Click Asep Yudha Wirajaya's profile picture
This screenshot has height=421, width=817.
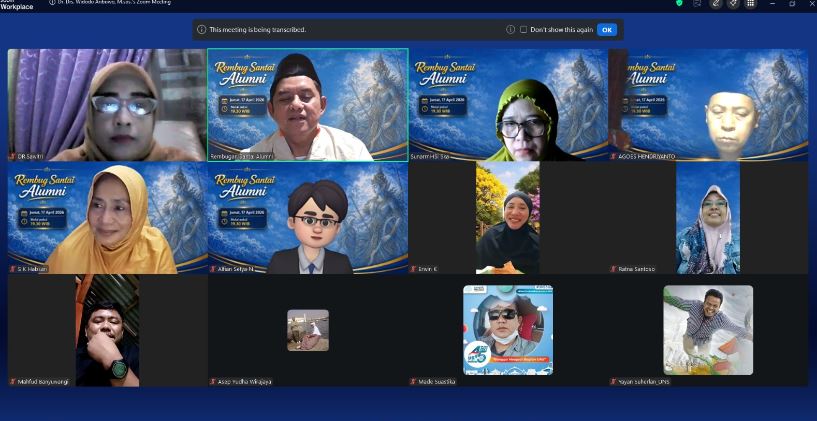click(x=308, y=330)
